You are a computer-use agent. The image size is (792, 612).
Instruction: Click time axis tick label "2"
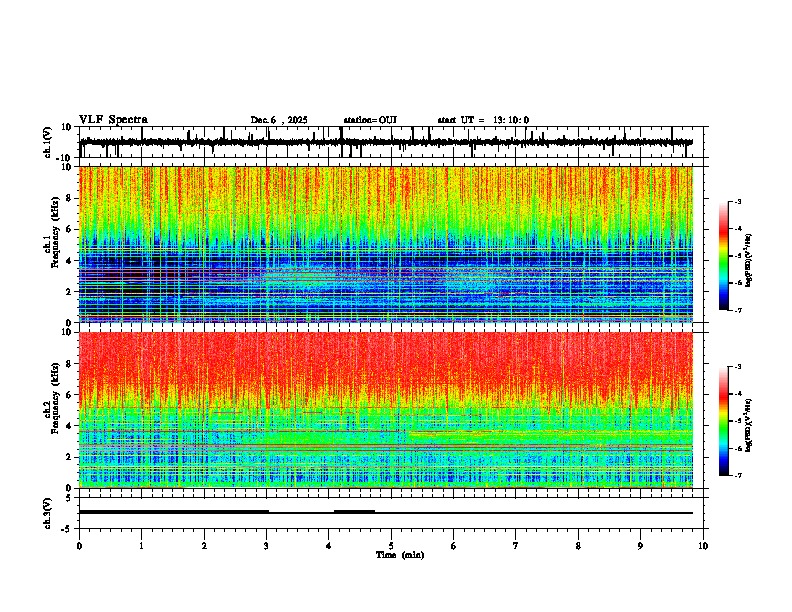pos(204,546)
